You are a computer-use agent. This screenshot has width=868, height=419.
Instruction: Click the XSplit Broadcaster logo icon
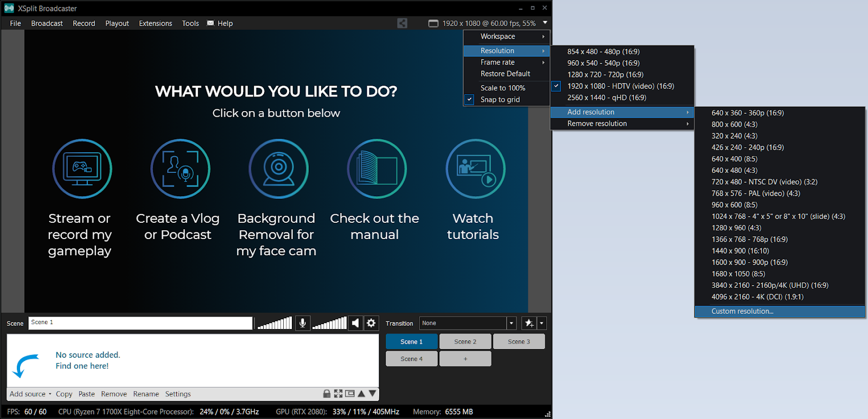click(x=9, y=8)
